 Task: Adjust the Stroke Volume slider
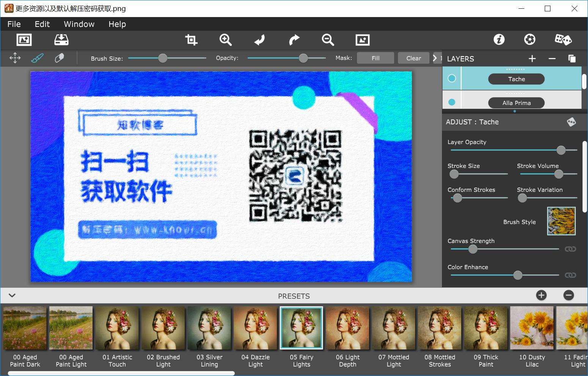[x=549, y=174]
